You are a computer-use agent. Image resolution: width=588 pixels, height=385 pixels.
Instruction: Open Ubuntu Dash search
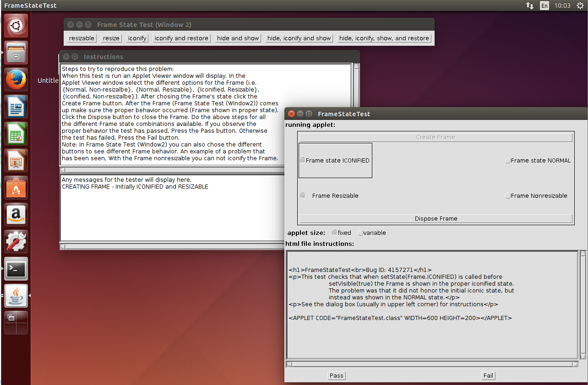click(x=16, y=26)
